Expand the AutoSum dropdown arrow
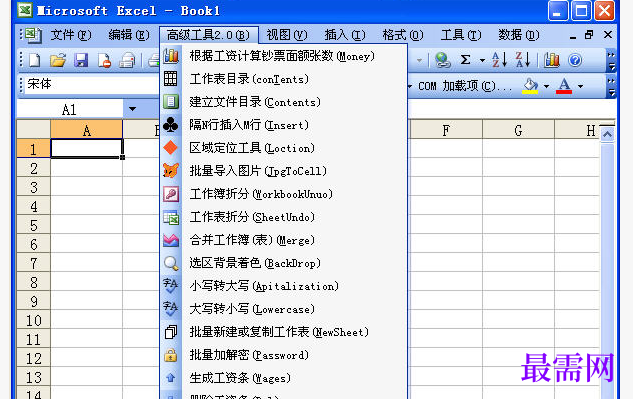Viewport: 633px width, 399px height. click(482, 61)
